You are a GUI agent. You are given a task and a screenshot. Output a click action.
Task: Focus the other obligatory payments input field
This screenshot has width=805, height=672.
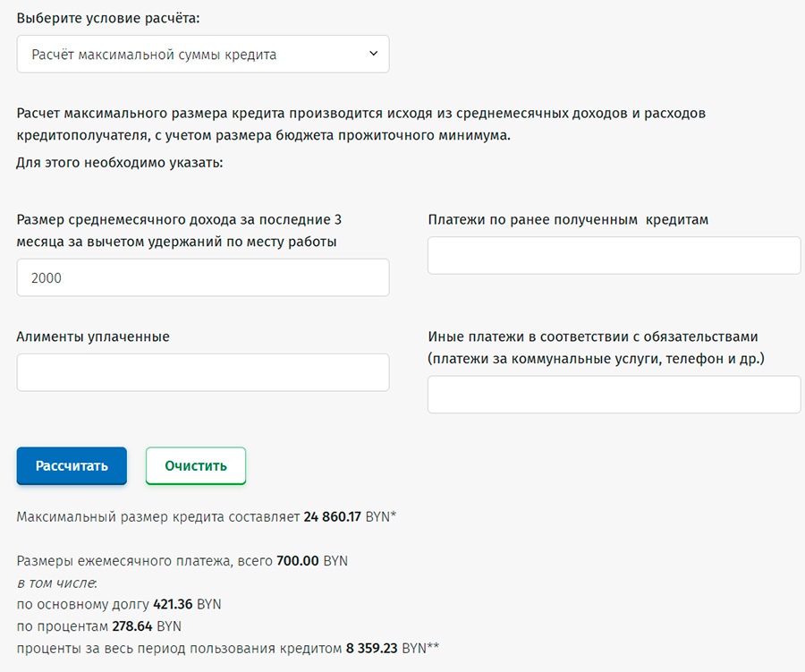coord(614,395)
